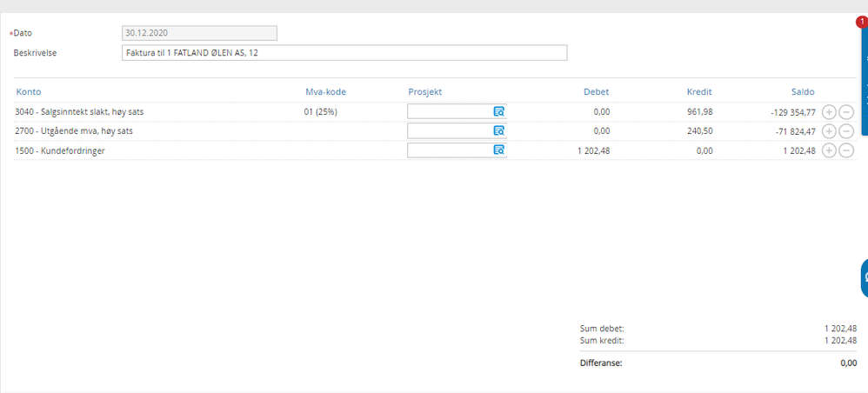Click saldo value 1 202,48 in Kundefordringer row
Screen dimensions: 868x393
tap(799, 150)
